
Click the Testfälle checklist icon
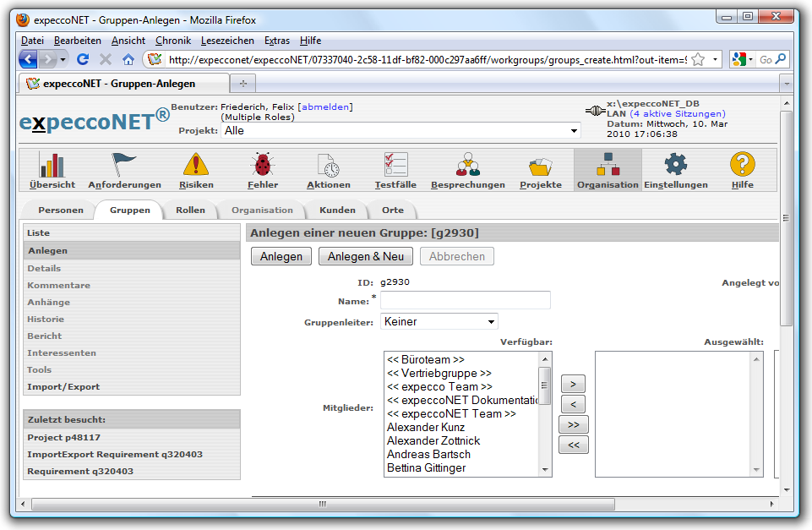[x=395, y=165]
